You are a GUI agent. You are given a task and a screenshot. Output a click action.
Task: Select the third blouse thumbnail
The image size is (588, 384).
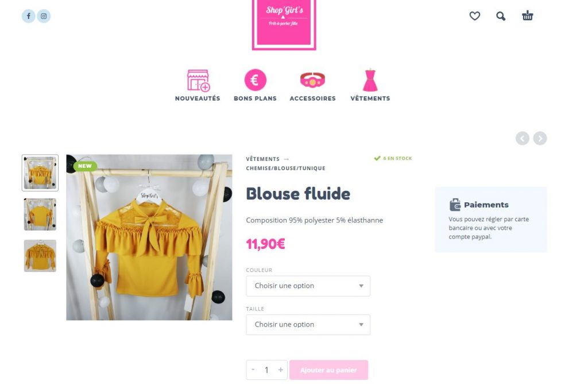click(40, 256)
